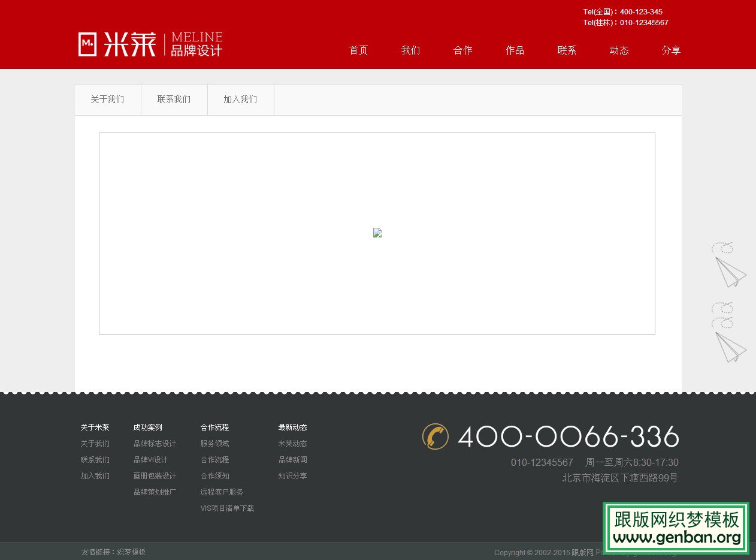The height and width of the screenshot is (560, 756).
Task: Open the 品牌VI设计 link in footer
Action: (x=150, y=459)
